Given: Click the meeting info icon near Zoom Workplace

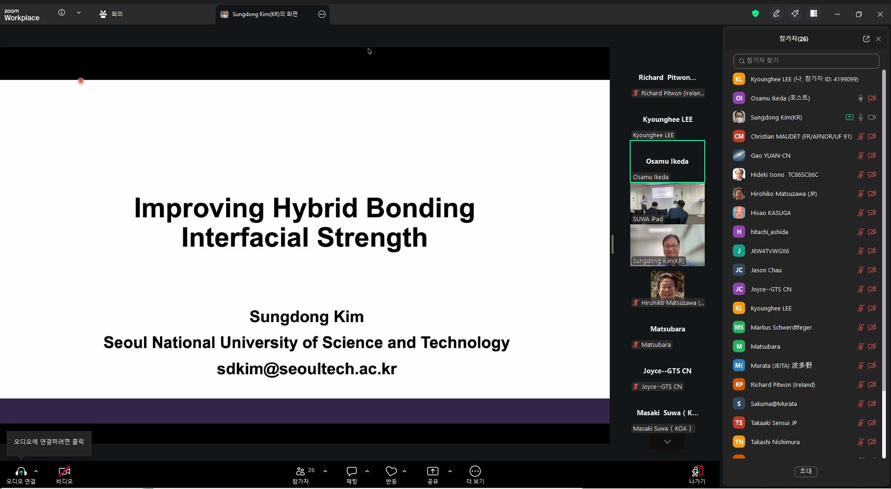Looking at the screenshot, I should point(61,12).
